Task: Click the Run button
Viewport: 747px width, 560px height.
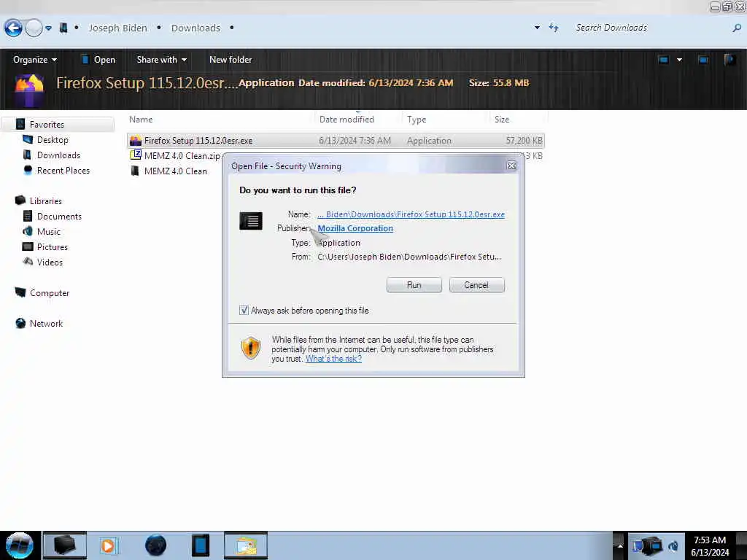Action: click(414, 285)
